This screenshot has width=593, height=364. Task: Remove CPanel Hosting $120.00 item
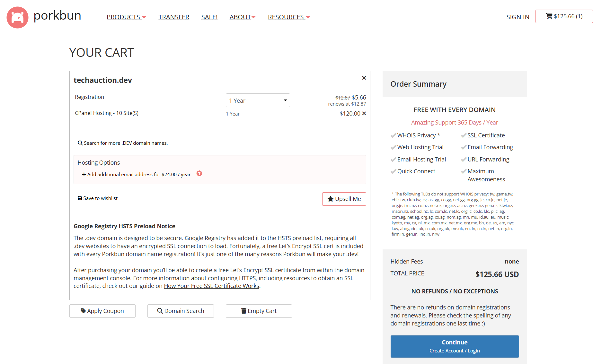tap(364, 113)
